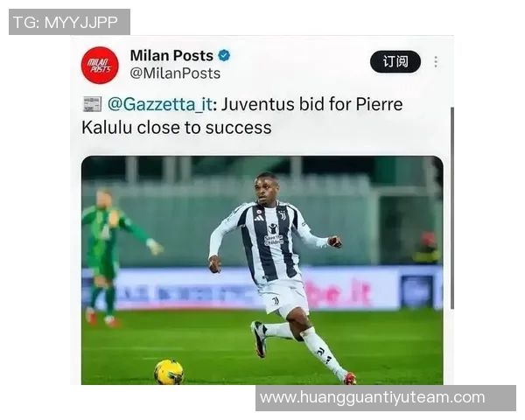Click the Juventus J logo on shorts
The image size is (525, 420).
276,300
